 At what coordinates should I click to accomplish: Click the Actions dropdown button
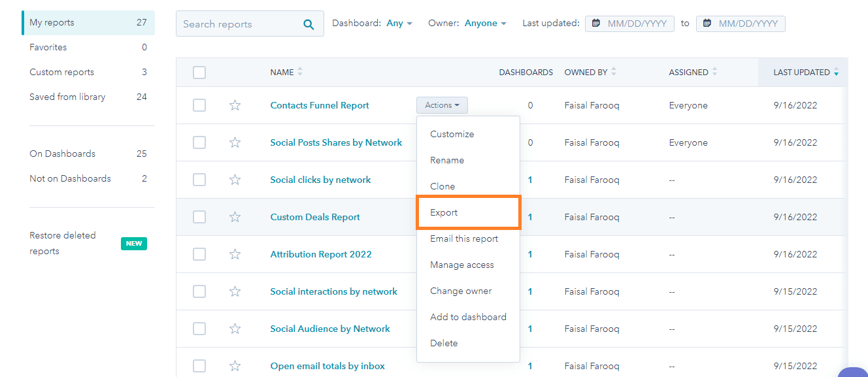point(442,105)
